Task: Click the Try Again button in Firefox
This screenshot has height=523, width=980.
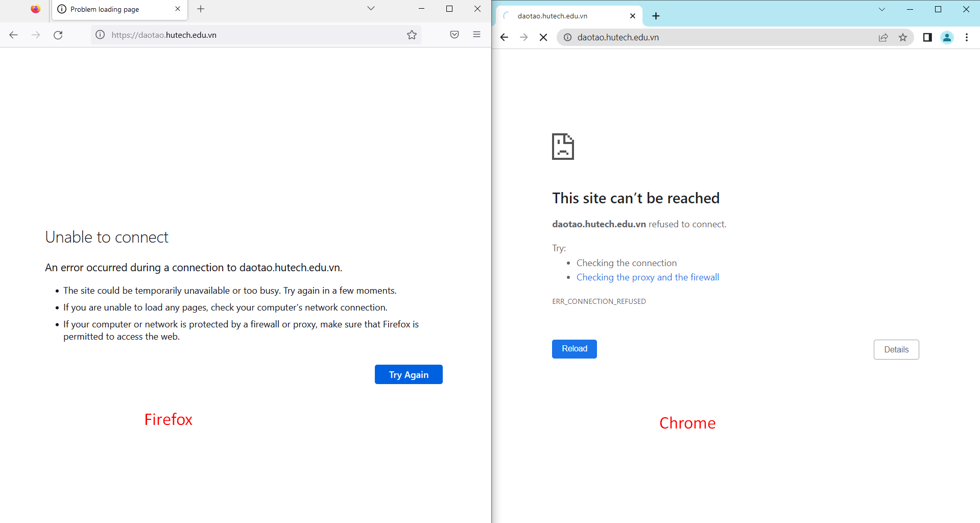Action: pos(408,374)
